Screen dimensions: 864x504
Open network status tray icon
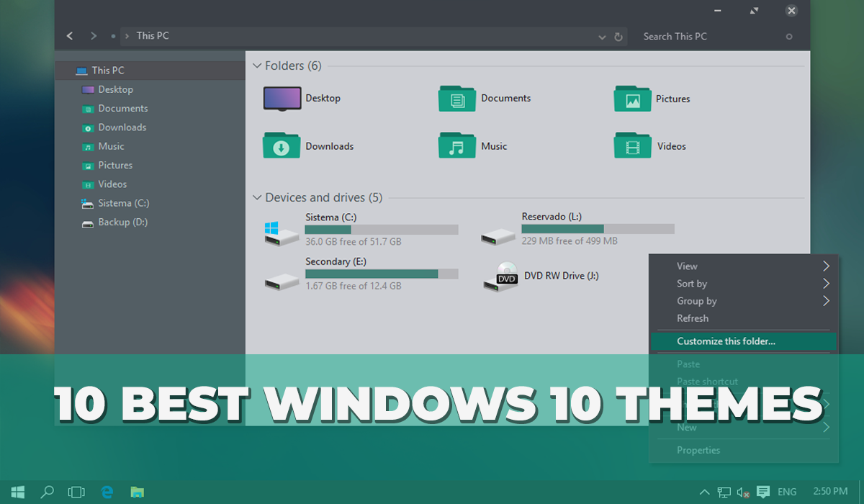point(724,493)
